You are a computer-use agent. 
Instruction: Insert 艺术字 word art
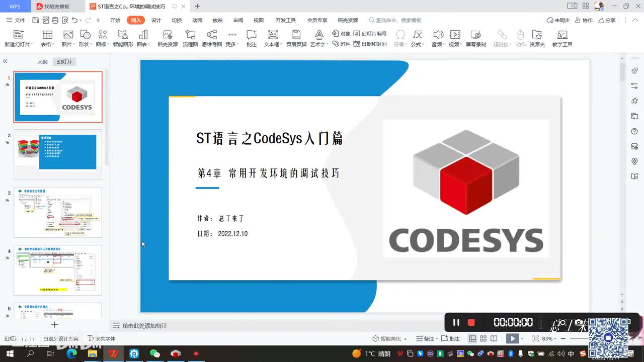(x=319, y=38)
